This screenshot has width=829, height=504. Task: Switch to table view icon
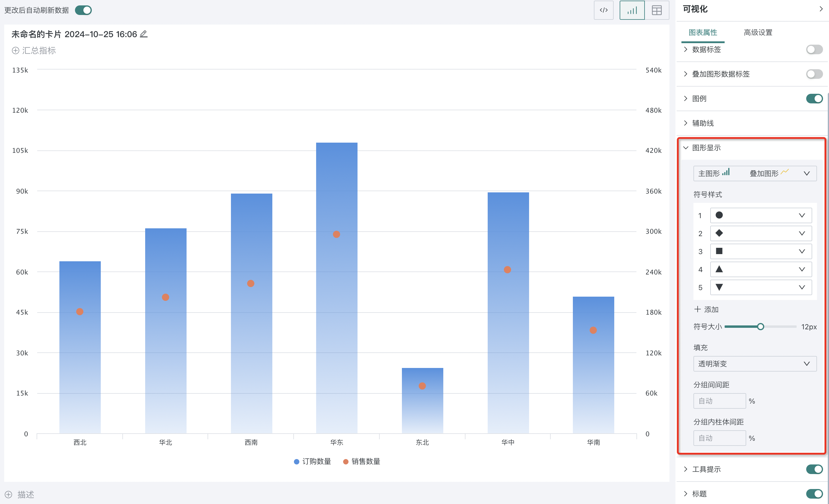(x=657, y=10)
